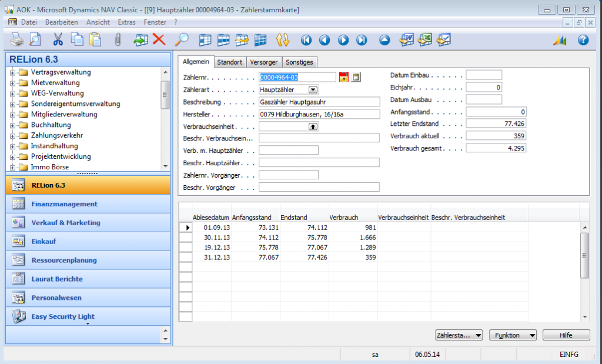Click the red X delete icon

(159, 39)
